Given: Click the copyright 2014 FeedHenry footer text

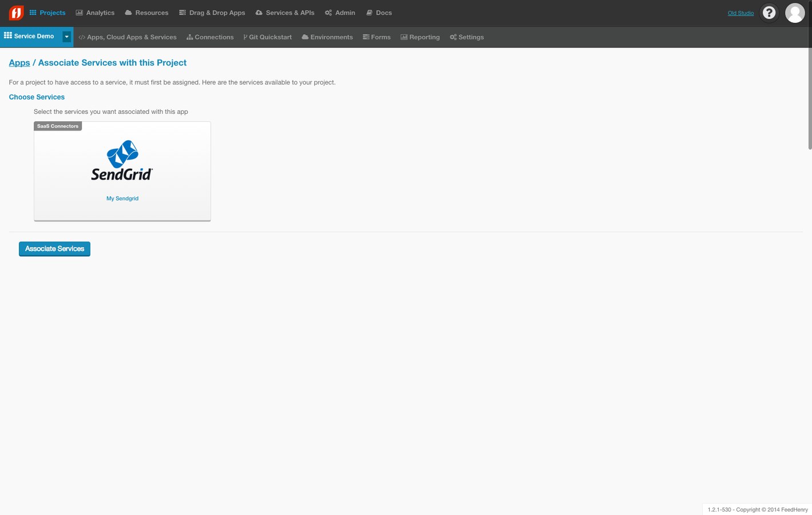Looking at the screenshot, I should pos(758,509).
